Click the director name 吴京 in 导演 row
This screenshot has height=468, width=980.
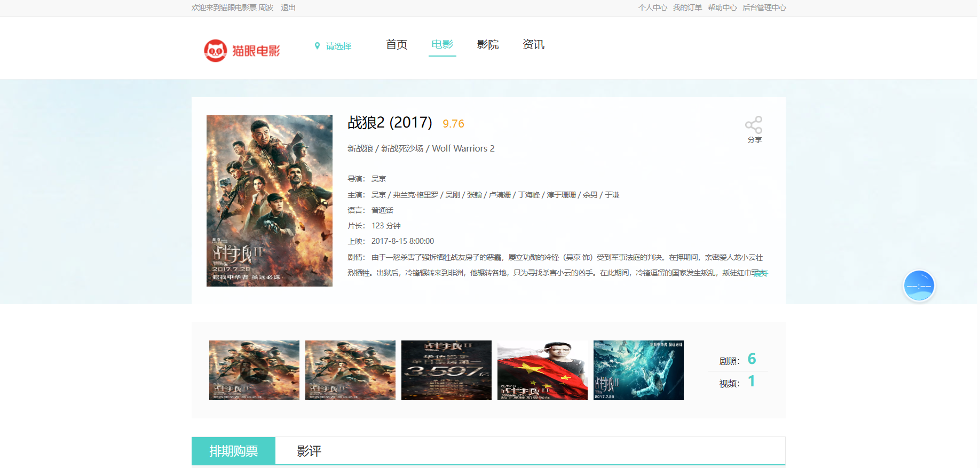378,179
